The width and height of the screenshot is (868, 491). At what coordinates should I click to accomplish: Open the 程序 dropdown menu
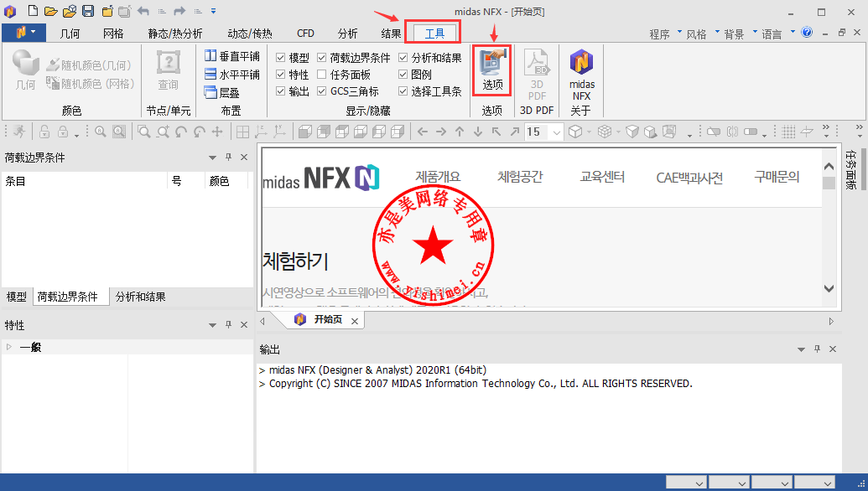tap(665, 34)
